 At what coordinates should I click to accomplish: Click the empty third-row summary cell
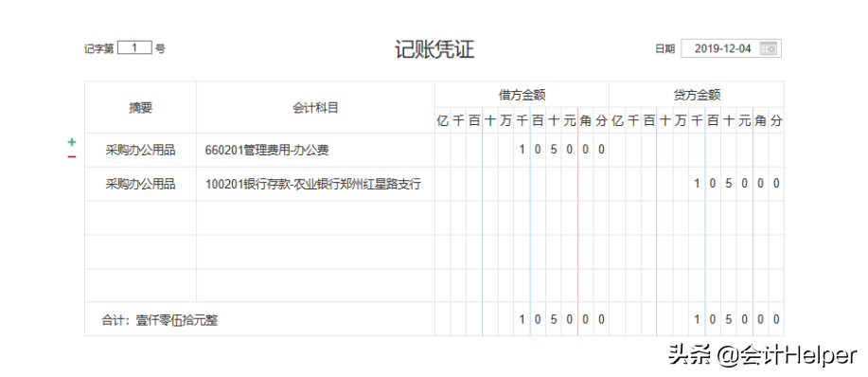141,218
